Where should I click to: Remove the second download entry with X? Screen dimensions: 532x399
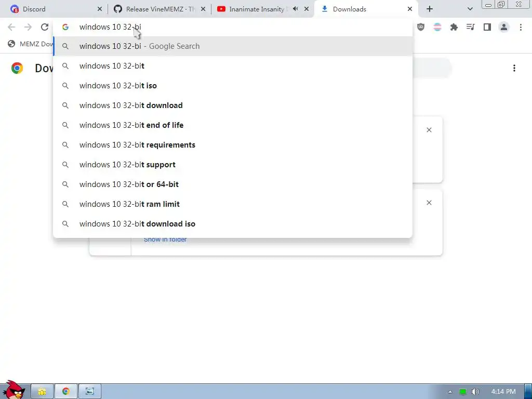[429, 203]
